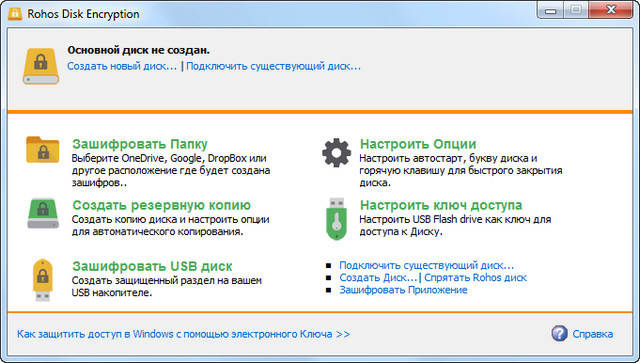This screenshot has height=363, width=640.
Task: Select the Зашифровать Папку heading
Action: click(140, 144)
